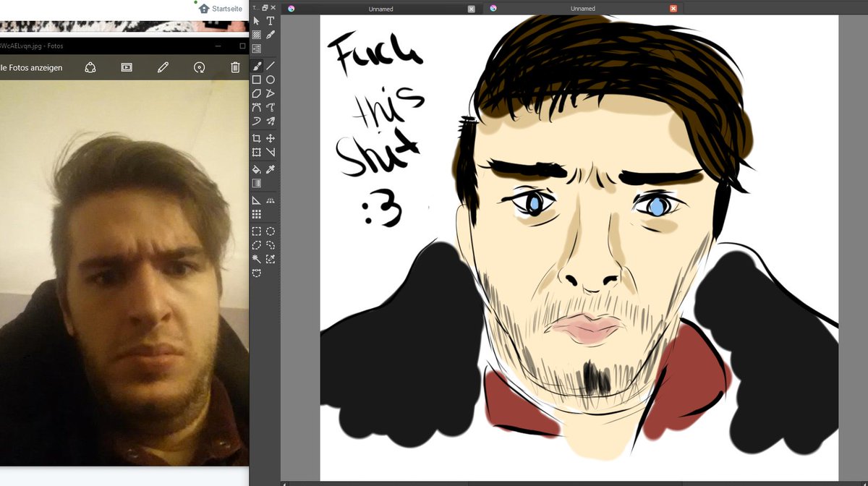The height and width of the screenshot is (486, 868).
Task: Switch to the second Unnamed document tab
Action: click(x=583, y=9)
